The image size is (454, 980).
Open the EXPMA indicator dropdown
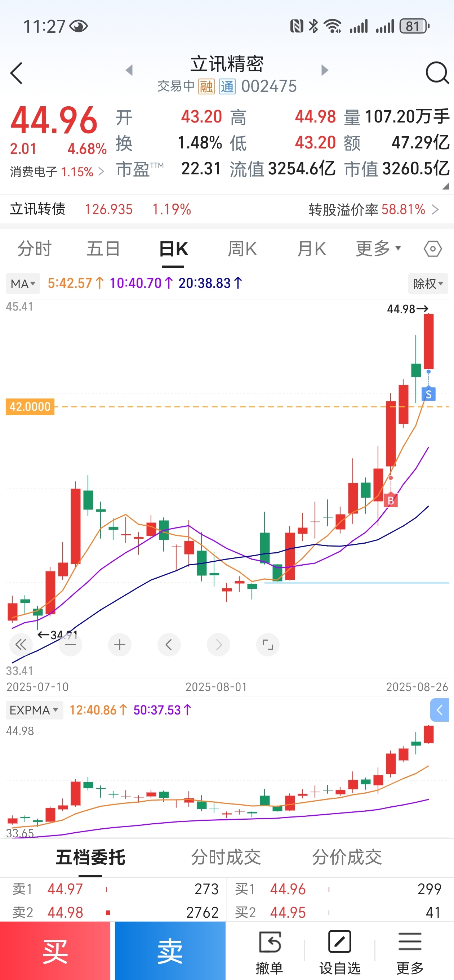[x=34, y=710]
